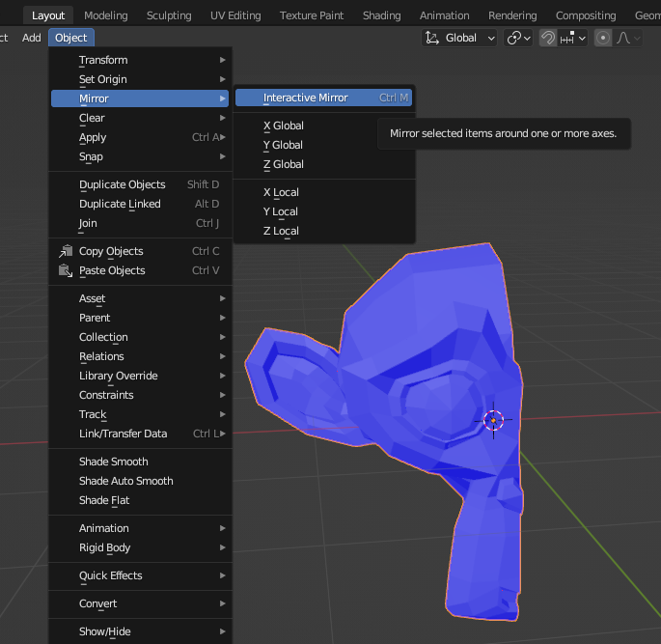Open the Texture Paint workspace tab

pyautogui.click(x=312, y=15)
